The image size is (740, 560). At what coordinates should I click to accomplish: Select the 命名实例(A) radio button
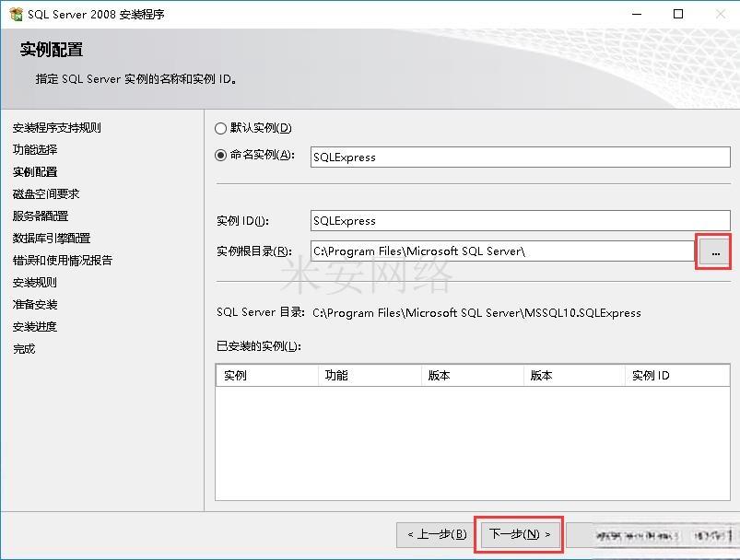point(220,156)
